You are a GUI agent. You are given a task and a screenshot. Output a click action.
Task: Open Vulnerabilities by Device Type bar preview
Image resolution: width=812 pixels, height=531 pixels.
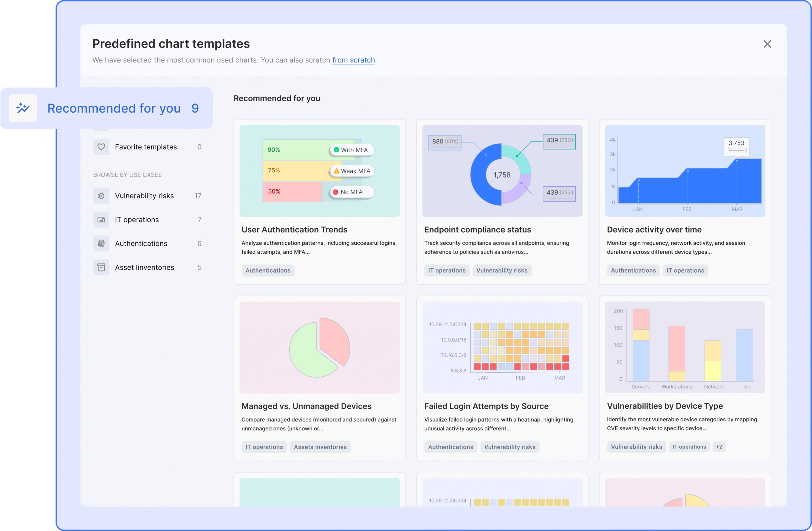pos(685,347)
